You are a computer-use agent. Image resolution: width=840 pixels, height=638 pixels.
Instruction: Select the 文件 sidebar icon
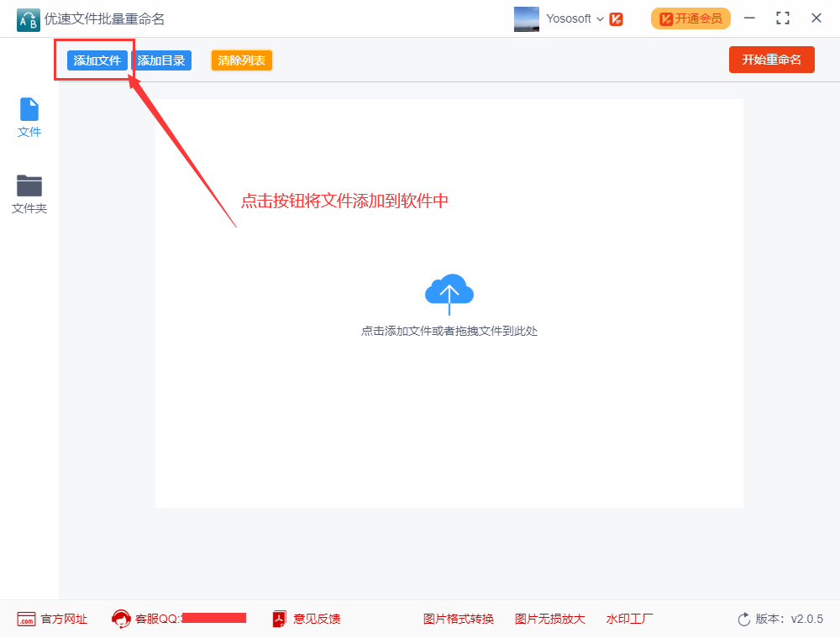click(x=29, y=118)
